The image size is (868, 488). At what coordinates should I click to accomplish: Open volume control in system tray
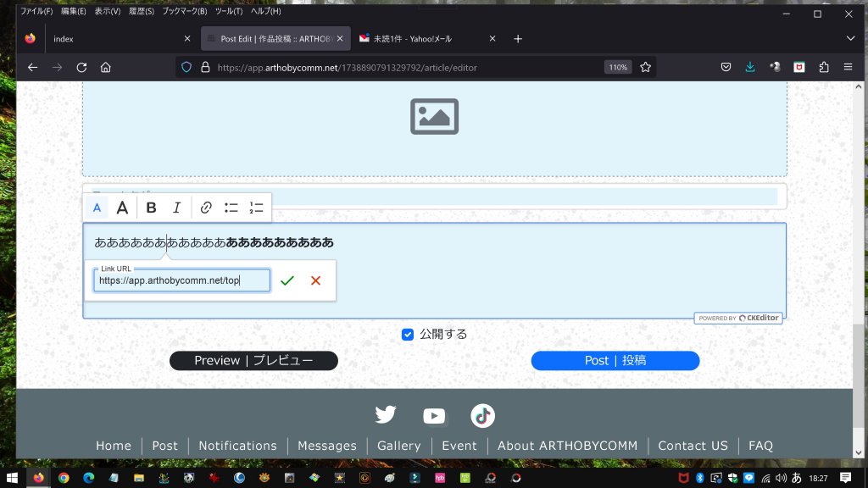(781, 478)
